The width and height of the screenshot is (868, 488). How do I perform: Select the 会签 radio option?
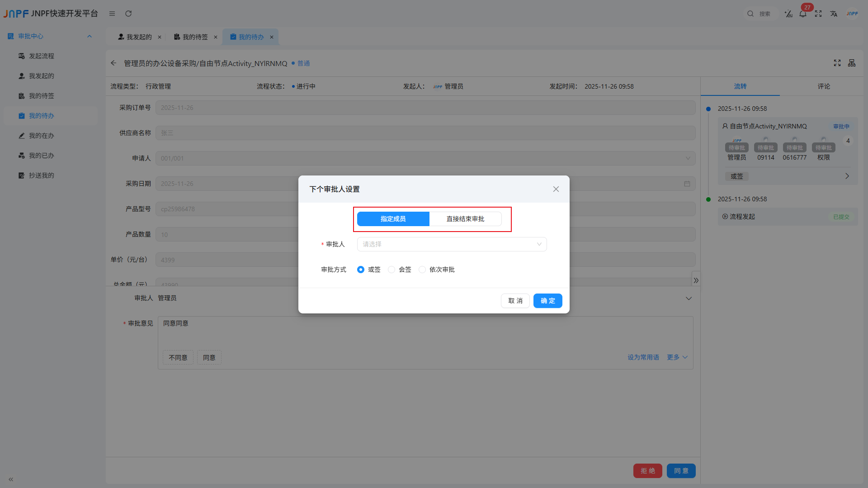coord(392,270)
